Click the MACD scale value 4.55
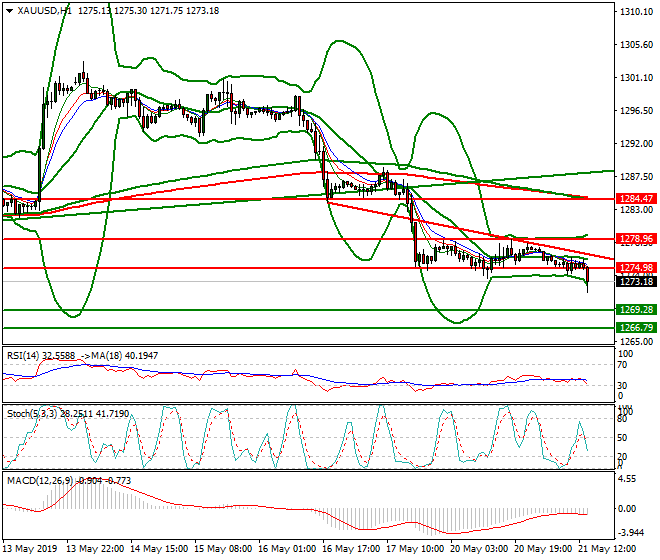The width and height of the screenshot is (660, 560). [628, 479]
